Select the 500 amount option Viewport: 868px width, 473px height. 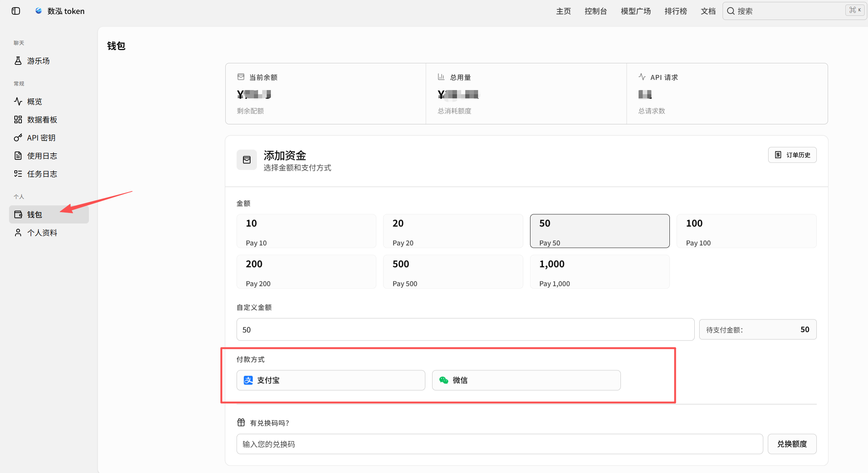pyautogui.click(x=453, y=272)
